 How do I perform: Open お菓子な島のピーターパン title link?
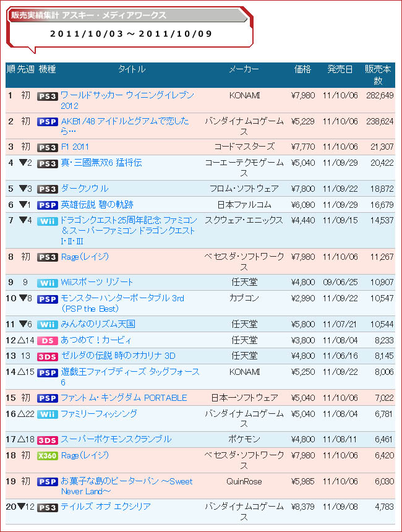[x=127, y=486]
